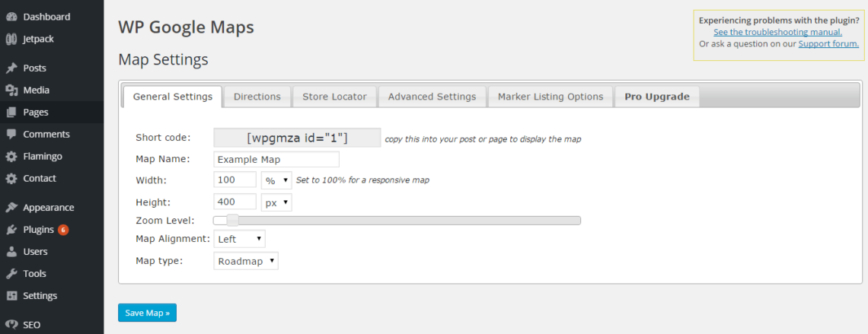Open the height unit px dropdown
868x334 pixels.
pyautogui.click(x=276, y=202)
